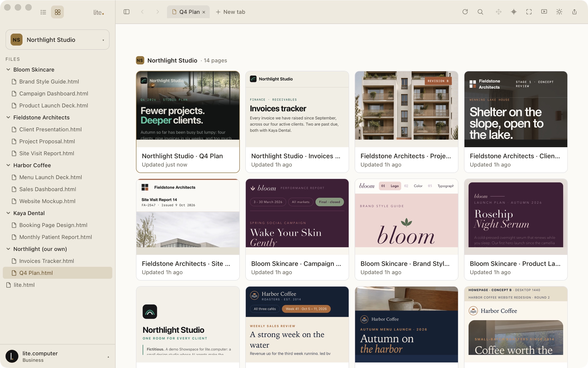The width and height of the screenshot is (588, 368).
Task: Select the grid view icon
Action: pyautogui.click(x=58, y=12)
